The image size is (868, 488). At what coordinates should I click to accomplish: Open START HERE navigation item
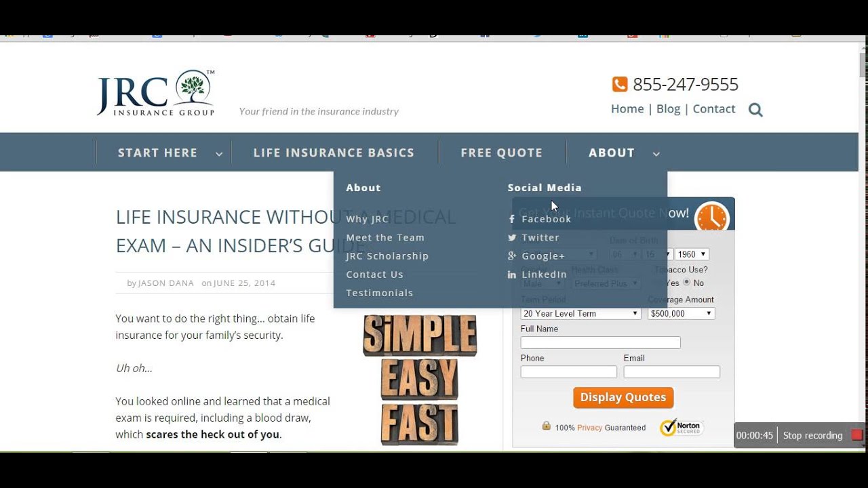(x=158, y=153)
